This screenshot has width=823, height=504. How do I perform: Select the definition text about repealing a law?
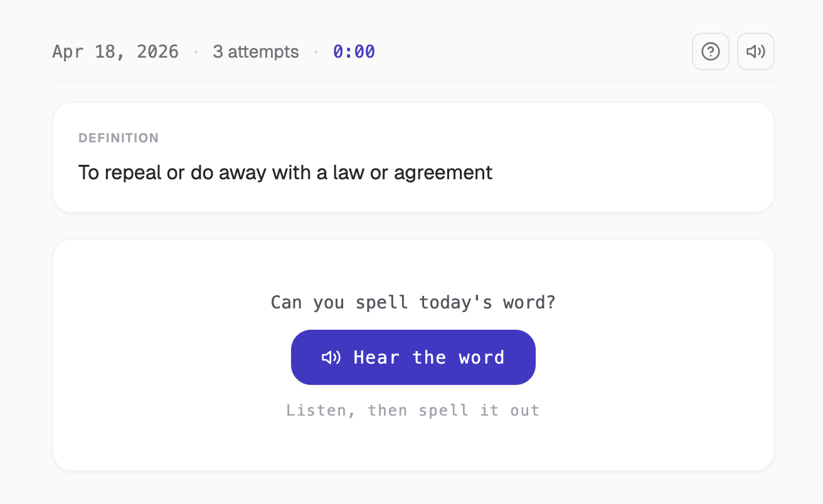click(285, 172)
